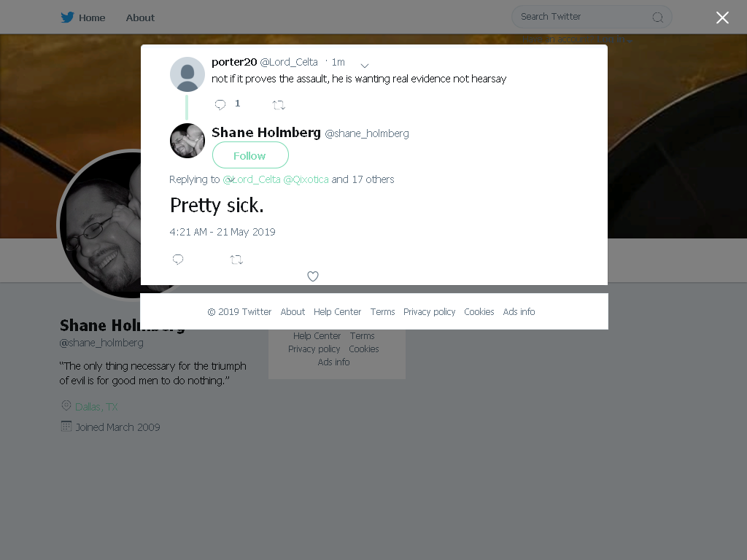The image size is (747, 560).
Task: Expand porter20 tweet options chevron
Action: tap(365, 65)
